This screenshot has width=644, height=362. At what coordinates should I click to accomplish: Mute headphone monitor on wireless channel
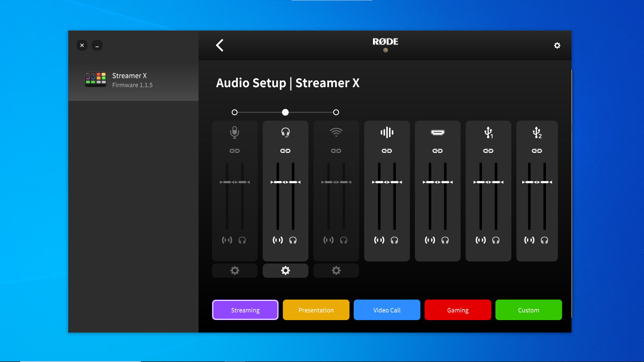[343, 240]
